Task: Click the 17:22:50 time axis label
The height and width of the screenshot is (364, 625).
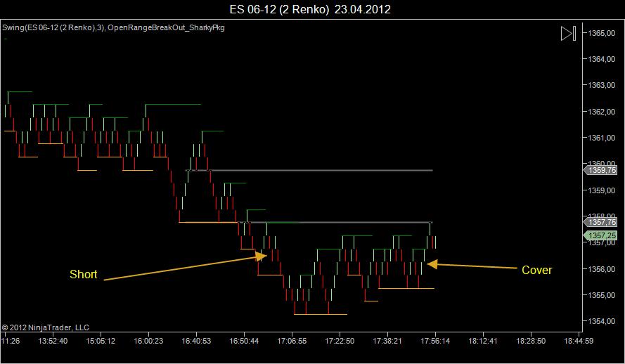Action: tap(340, 341)
